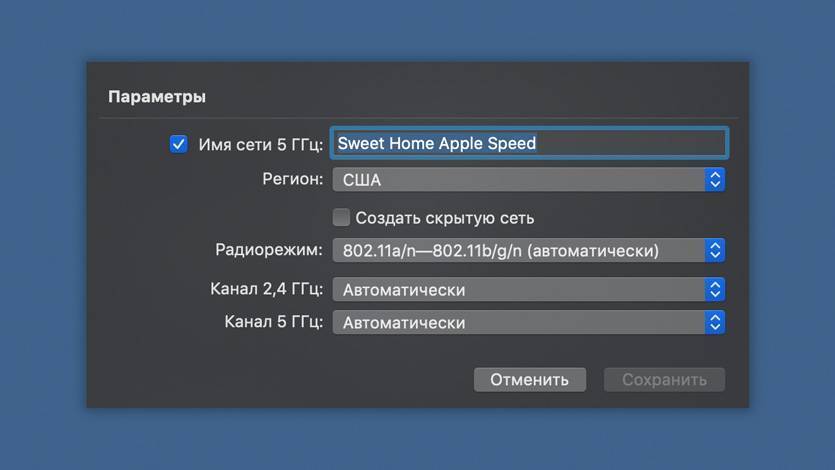The image size is (835, 470).
Task: Open the Радиорежим 802.11a/n dropdown
Action: coord(528,250)
